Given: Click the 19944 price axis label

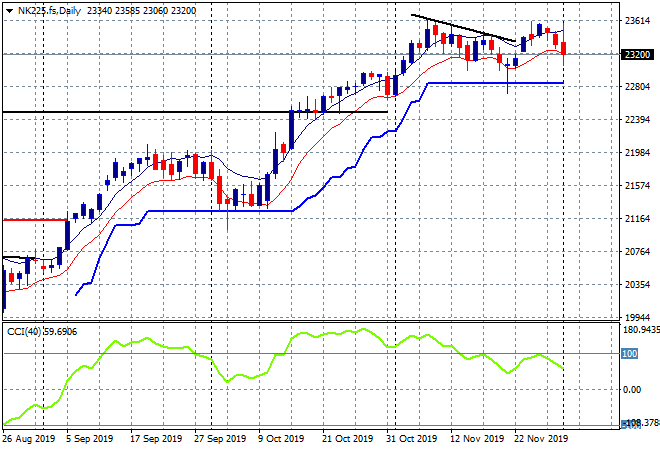Looking at the screenshot, I should point(637,317).
